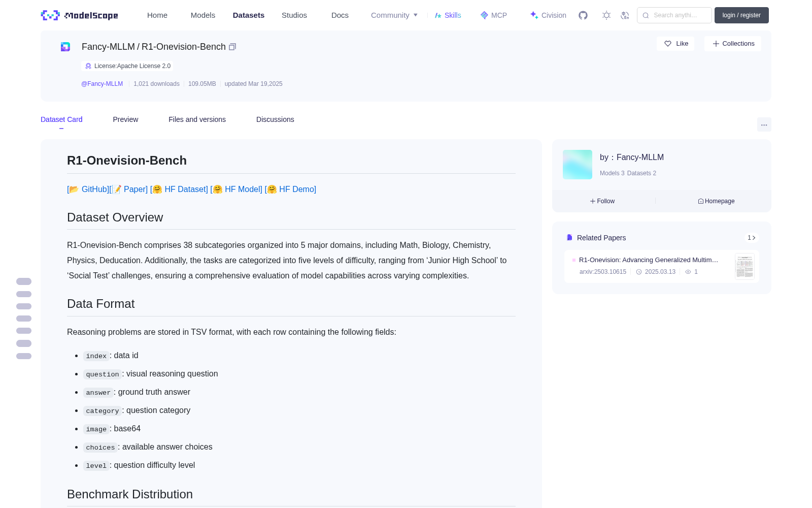Click the dataset logo icon beside the title
Image resolution: width=812 pixels, height=508 pixels.
pyautogui.click(x=65, y=47)
